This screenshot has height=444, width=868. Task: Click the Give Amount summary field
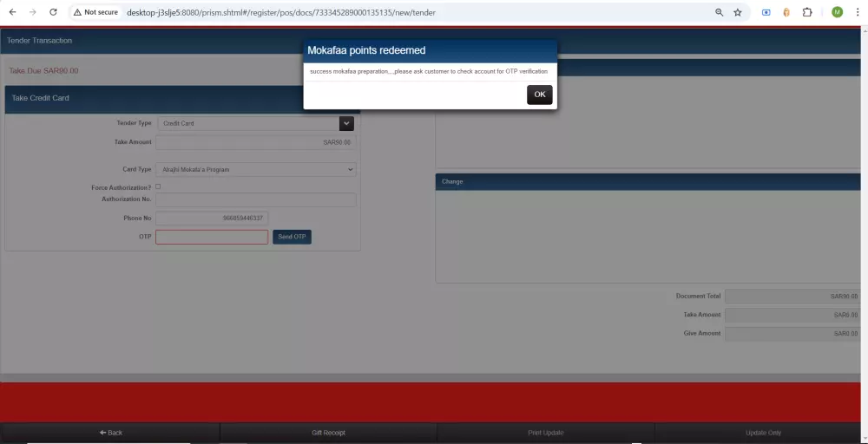[792, 333]
